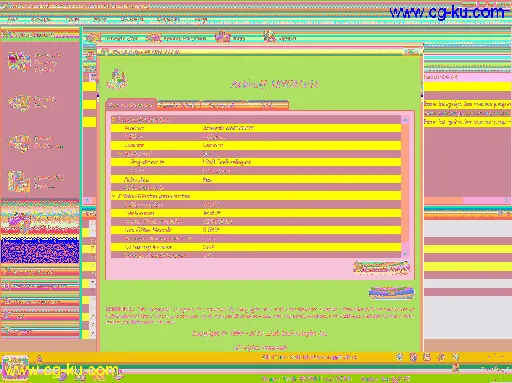Click the vertical scrollbar track of the information list
The image size is (512, 383).
405,187
